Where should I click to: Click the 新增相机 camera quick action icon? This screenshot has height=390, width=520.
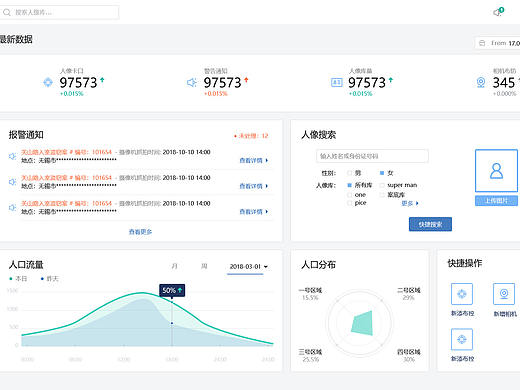(504, 294)
